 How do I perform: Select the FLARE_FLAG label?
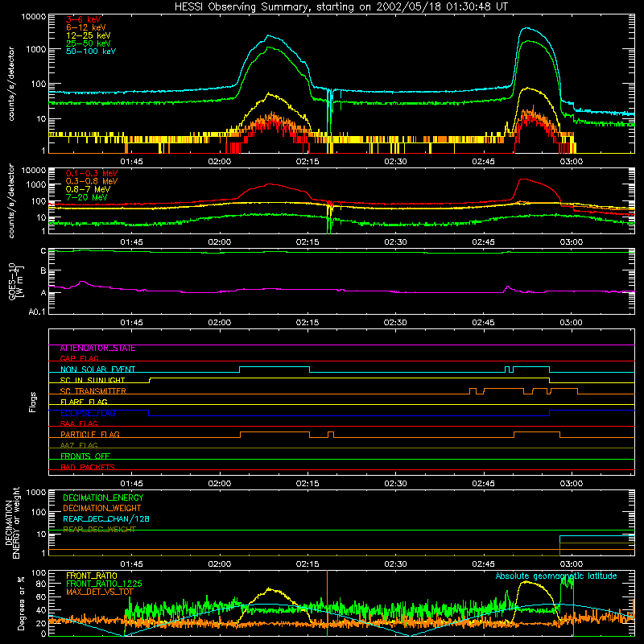pos(84,402)
